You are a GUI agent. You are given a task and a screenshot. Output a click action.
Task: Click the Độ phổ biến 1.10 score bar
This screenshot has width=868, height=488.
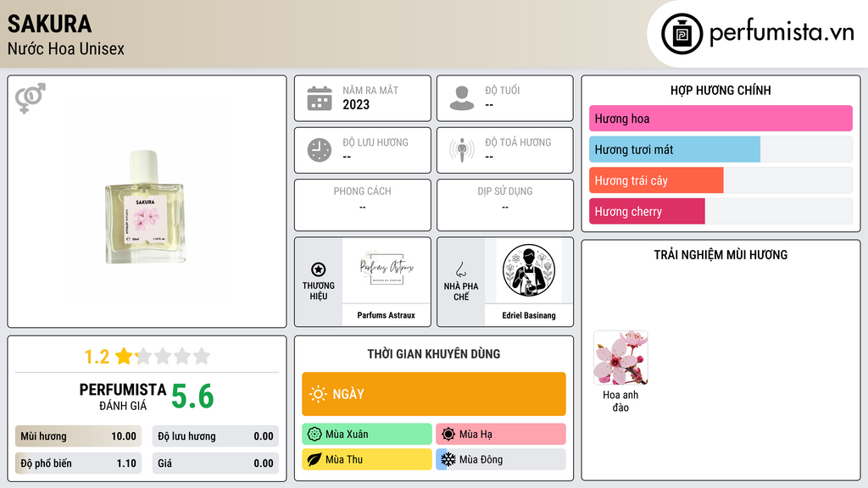click(x=78, y=463)
